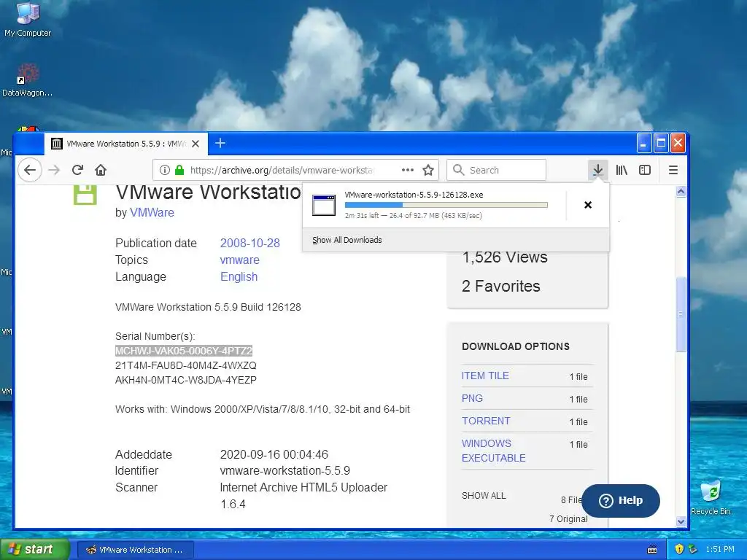Viewport: 747px width, 560px height.
Task: Click the page vertical scrollbar thumb
Action: 681,314
